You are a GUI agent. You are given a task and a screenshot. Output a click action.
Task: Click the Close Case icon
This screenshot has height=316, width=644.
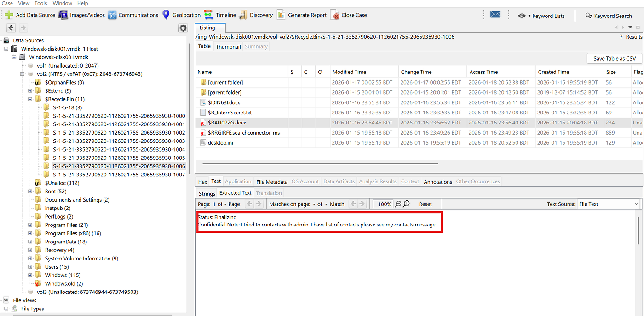coord(334,15)
